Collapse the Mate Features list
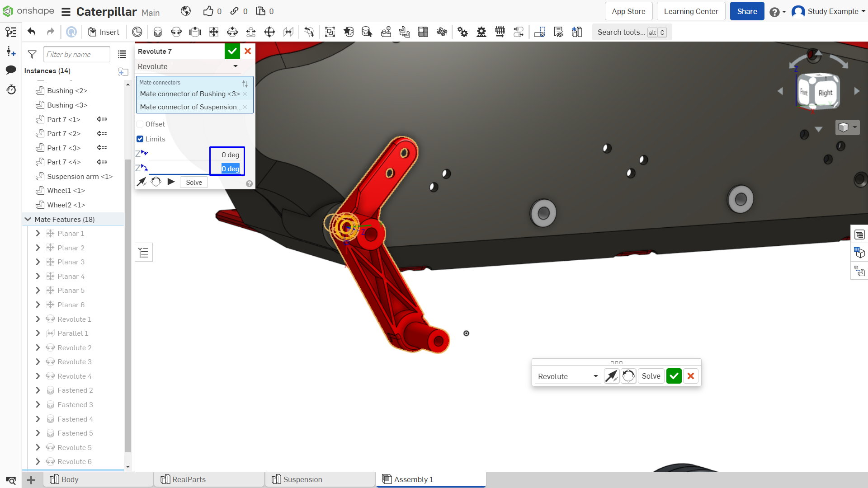This screenshot has height=488, width=868. pos(28,220)
